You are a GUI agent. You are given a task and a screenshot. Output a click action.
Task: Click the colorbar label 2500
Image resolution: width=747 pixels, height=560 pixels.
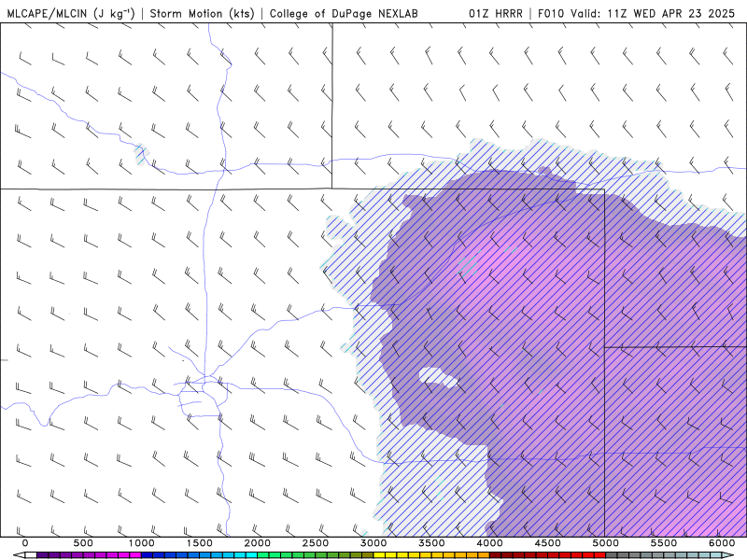[x=316, y=543]
